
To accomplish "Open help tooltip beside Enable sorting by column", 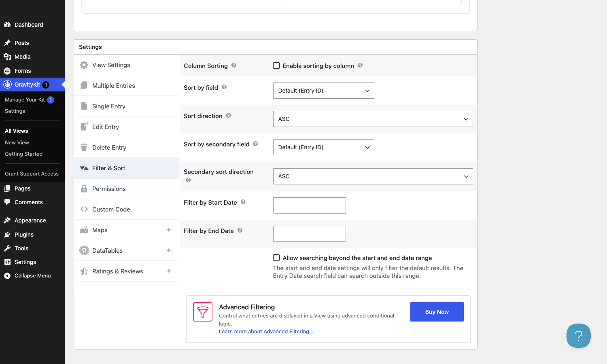I will [360, 66].
